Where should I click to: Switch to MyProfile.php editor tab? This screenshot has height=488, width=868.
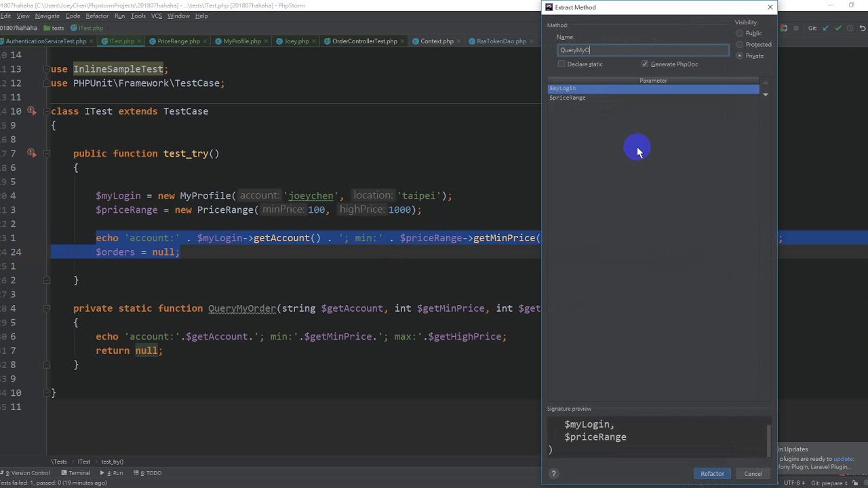[x=241, y=41]
